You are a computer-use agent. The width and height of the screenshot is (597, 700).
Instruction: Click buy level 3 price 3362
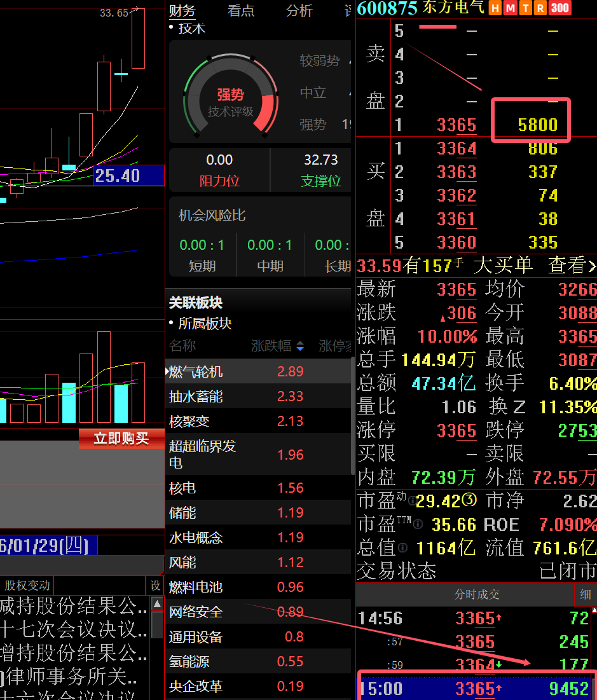pos(456,196)
